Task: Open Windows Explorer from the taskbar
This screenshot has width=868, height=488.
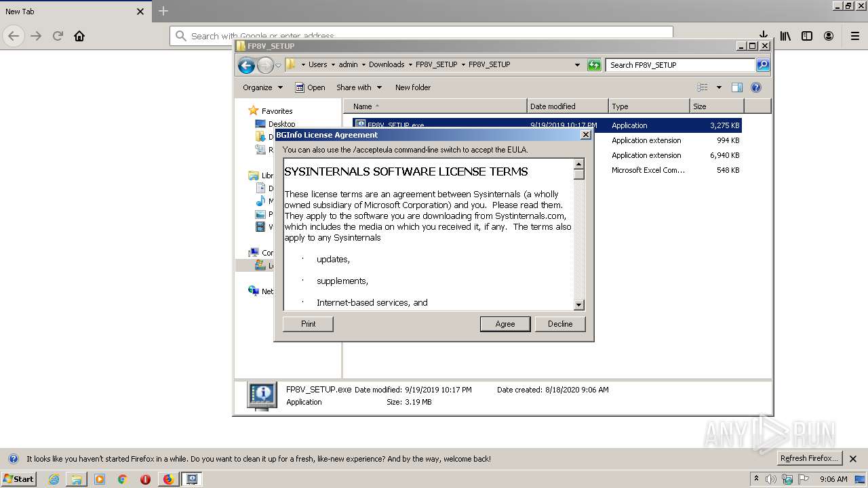Action: [77, 479]
